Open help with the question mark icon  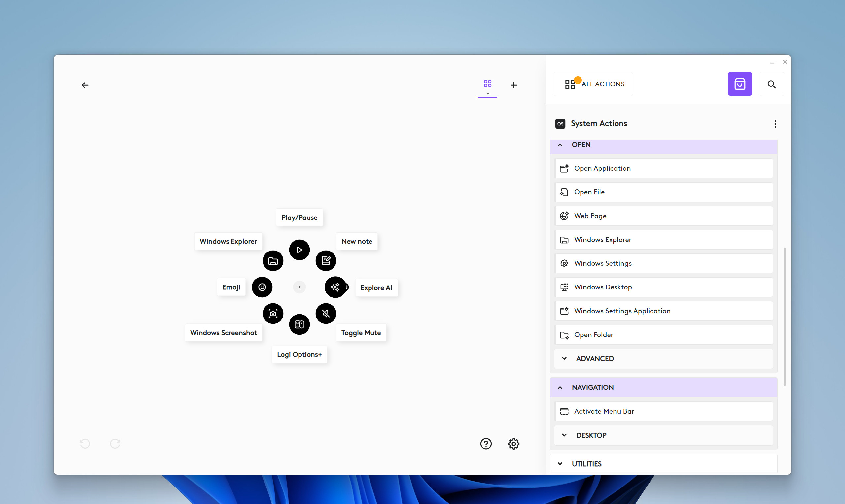pyautogui.click(x=486, y=444)
